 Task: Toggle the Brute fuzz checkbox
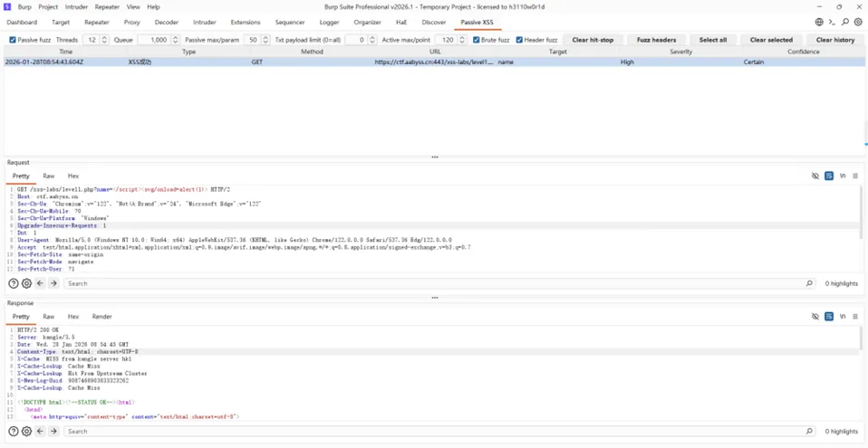[x=477, y=40]
